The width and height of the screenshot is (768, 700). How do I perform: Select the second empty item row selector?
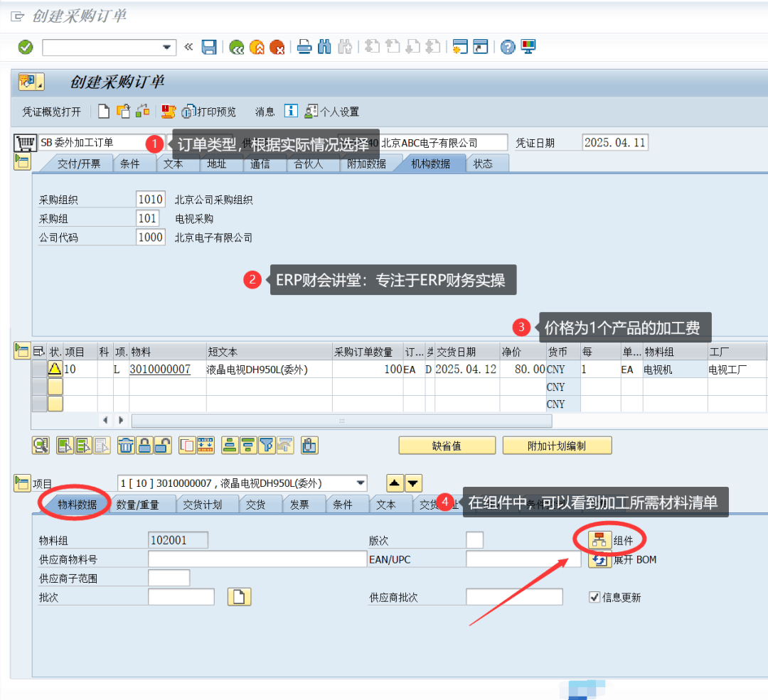[x=39, y=404]
